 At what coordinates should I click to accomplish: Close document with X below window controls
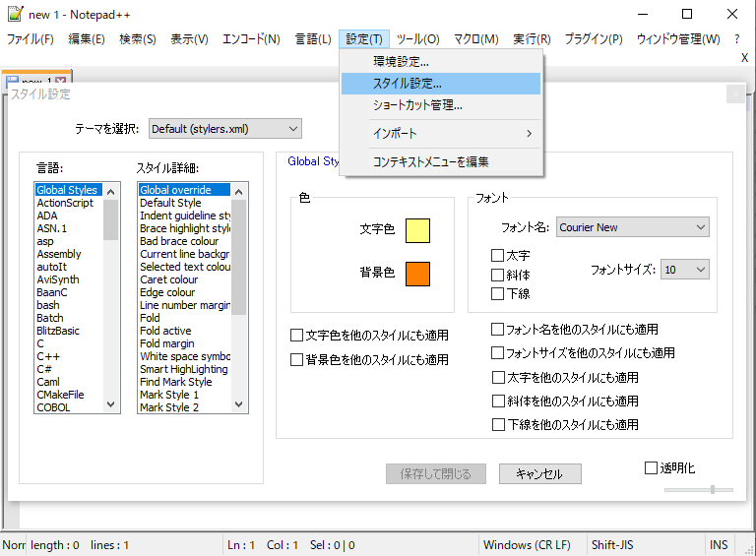[x=744, y=58]
